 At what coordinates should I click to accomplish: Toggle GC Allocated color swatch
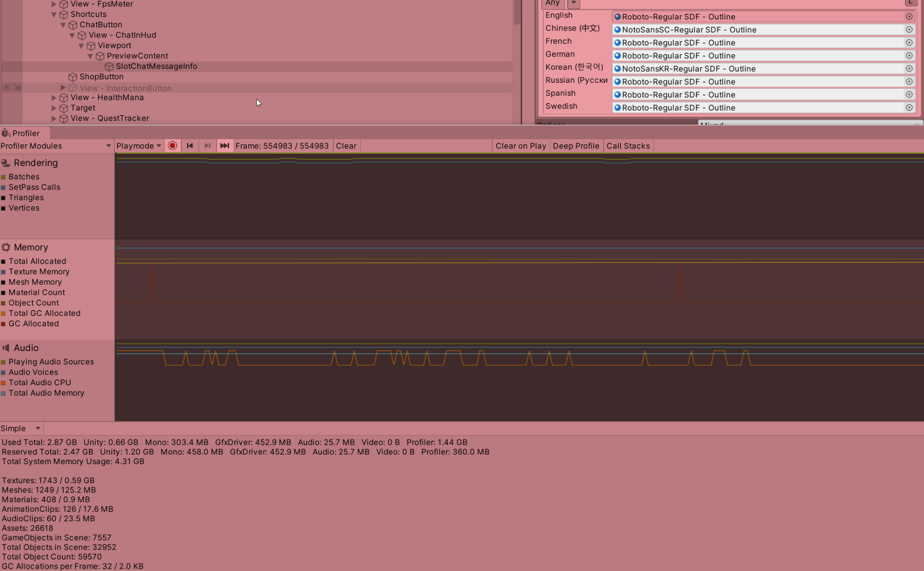(x=3, y=324)
